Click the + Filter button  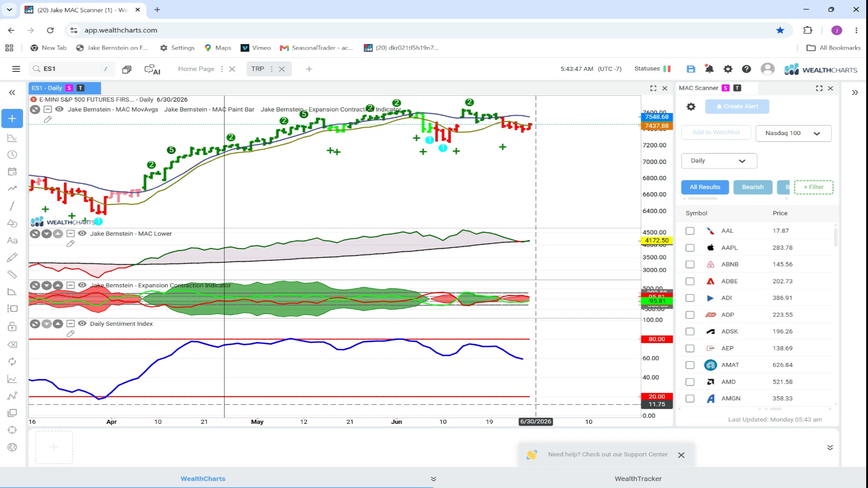coord(813,187)
